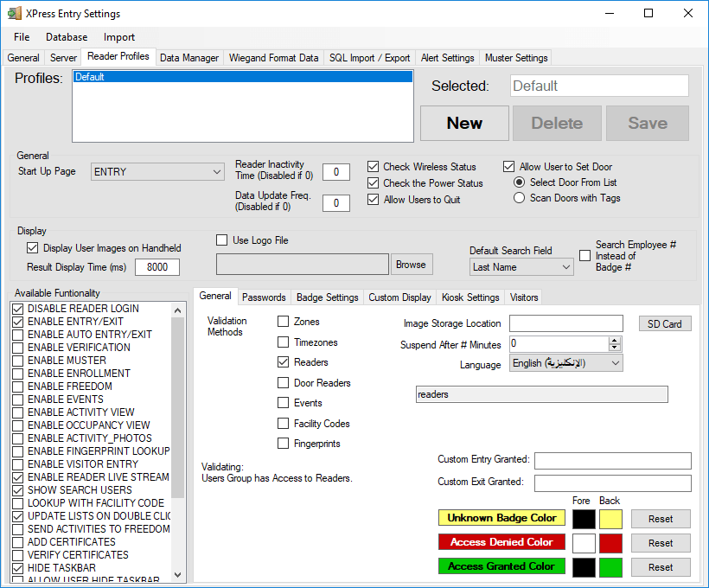Open the File menu

coord(22,37)
